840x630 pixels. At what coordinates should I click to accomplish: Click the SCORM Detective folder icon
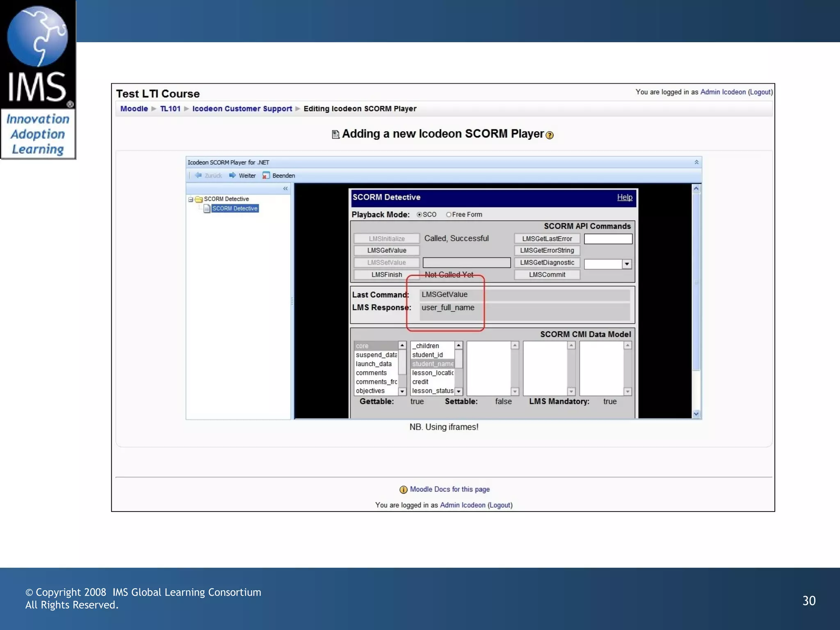point(199,199)
